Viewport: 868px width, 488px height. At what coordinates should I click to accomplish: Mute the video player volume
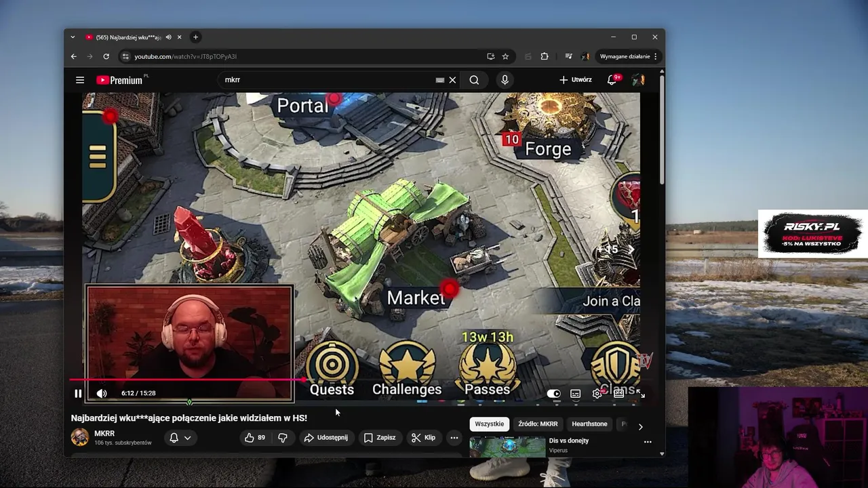point(102,393)
